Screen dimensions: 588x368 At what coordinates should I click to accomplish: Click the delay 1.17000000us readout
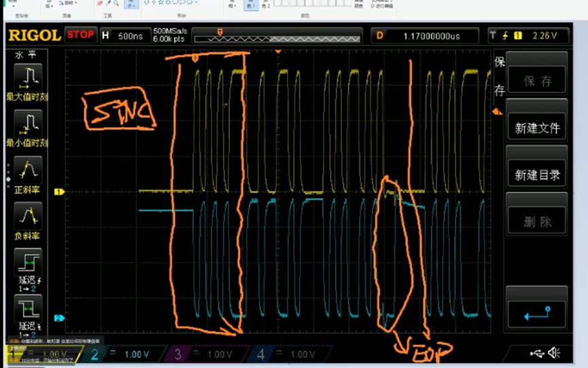pos(431,35)
